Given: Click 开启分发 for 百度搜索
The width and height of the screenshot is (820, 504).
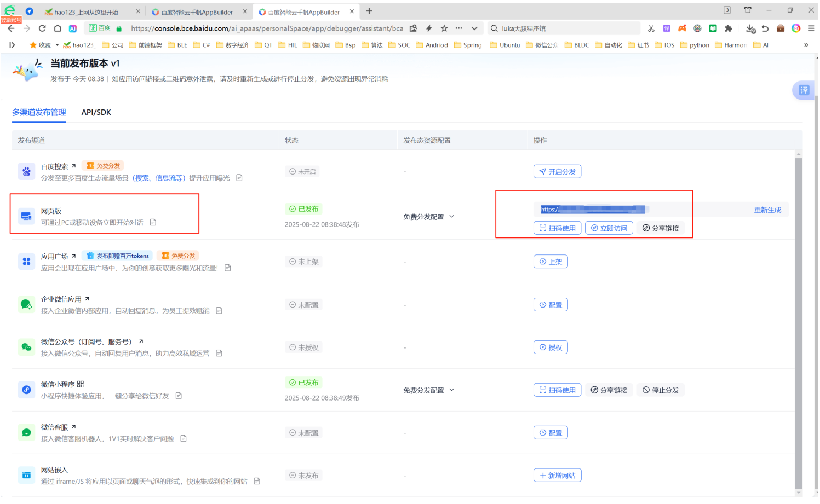Looking at the screenshot, I should pos(557,172).
